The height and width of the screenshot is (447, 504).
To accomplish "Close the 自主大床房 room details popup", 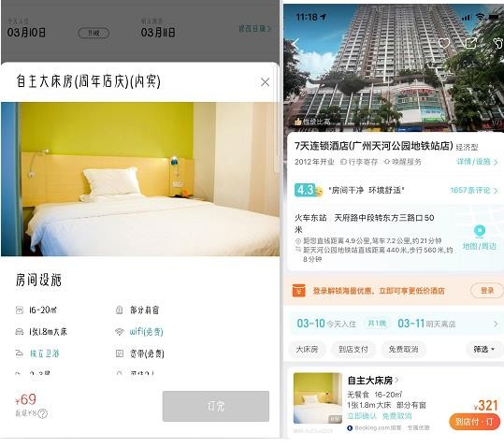I will click(x=265, y=82).
